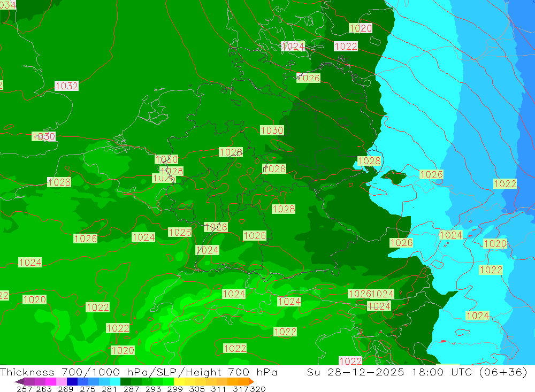Click the legend value 275
This screenshot has height=392, width=535.
87,389
